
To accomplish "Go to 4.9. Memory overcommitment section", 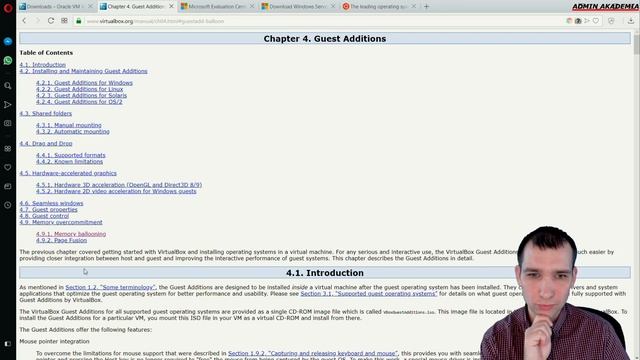I will pos(61,222).
